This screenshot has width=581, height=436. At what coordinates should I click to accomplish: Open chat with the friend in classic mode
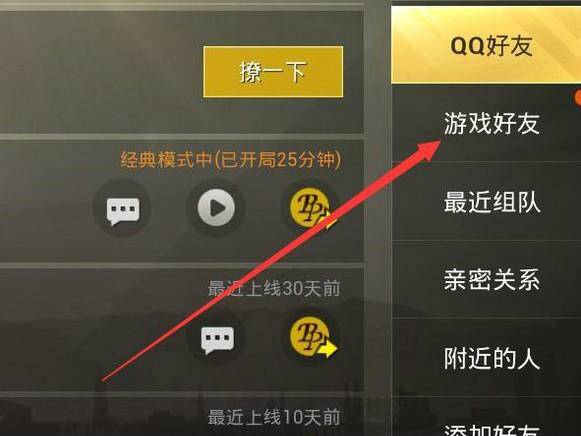(122, 209)
